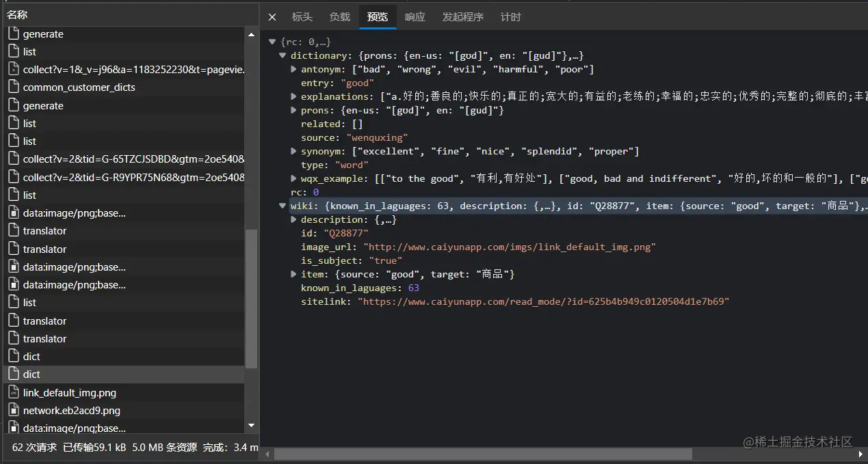Expand the antonym array
Image resolution: width=868 pixels, height=464 pixels.
(x=293, y=69)
